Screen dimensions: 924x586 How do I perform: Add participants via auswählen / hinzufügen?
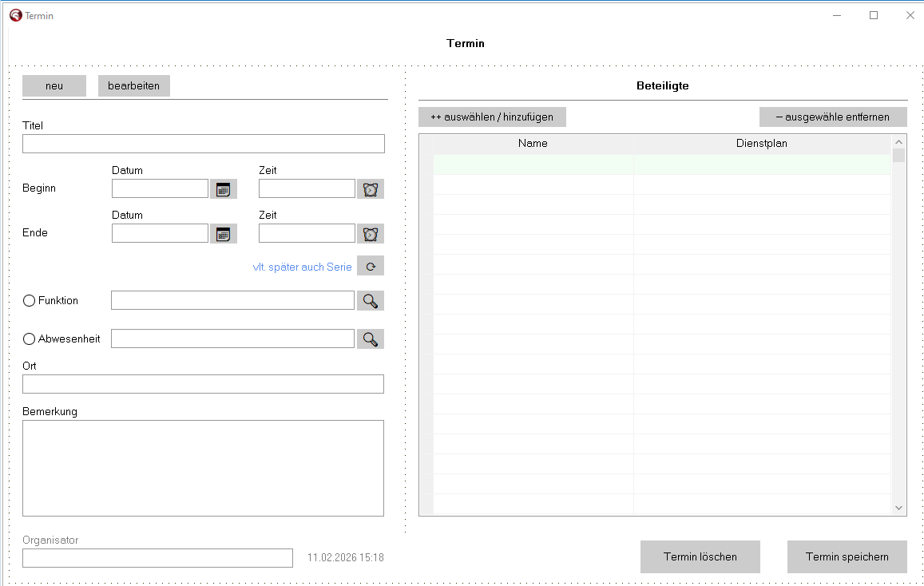(492, 117)
